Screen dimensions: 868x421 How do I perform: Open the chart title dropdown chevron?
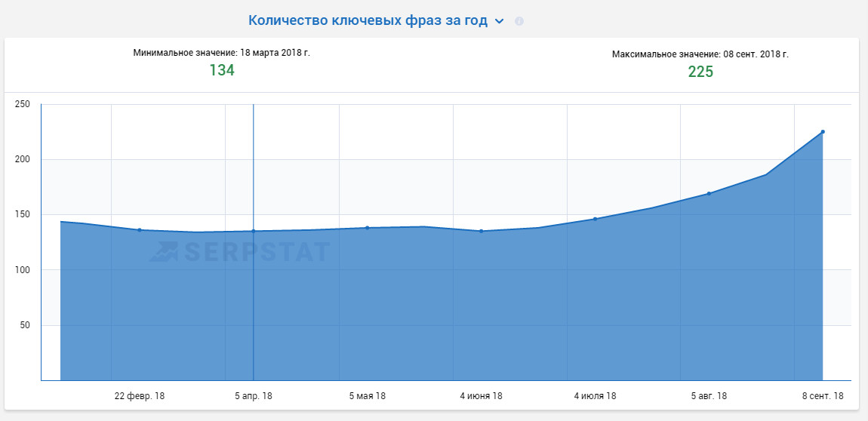[499, 22]
